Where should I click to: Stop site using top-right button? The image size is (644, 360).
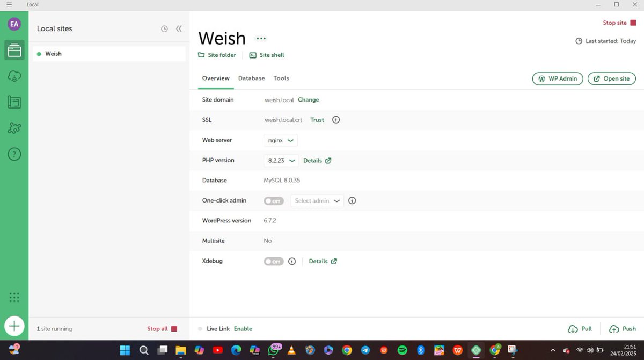pos(619,23)
